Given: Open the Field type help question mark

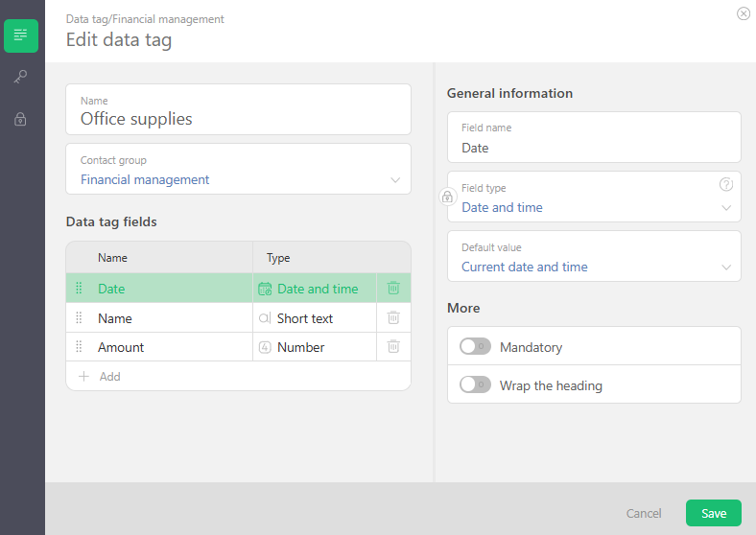Looking at the screenshot, I should (726, 185).
